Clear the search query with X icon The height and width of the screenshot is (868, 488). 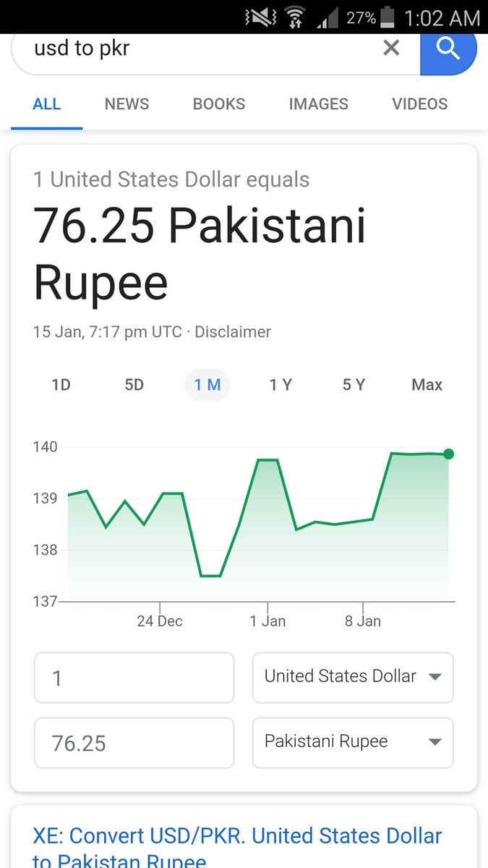tap(391, 48)
